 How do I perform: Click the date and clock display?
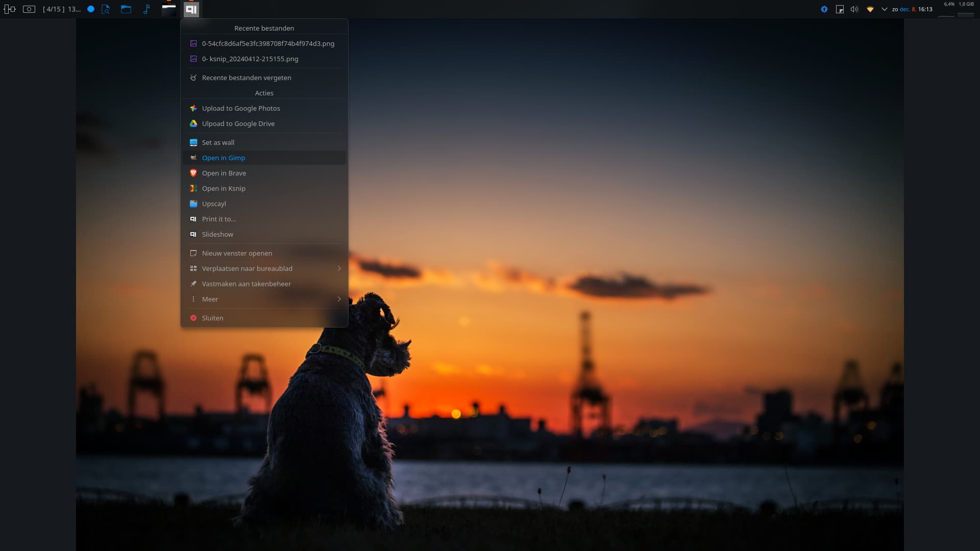912,9
